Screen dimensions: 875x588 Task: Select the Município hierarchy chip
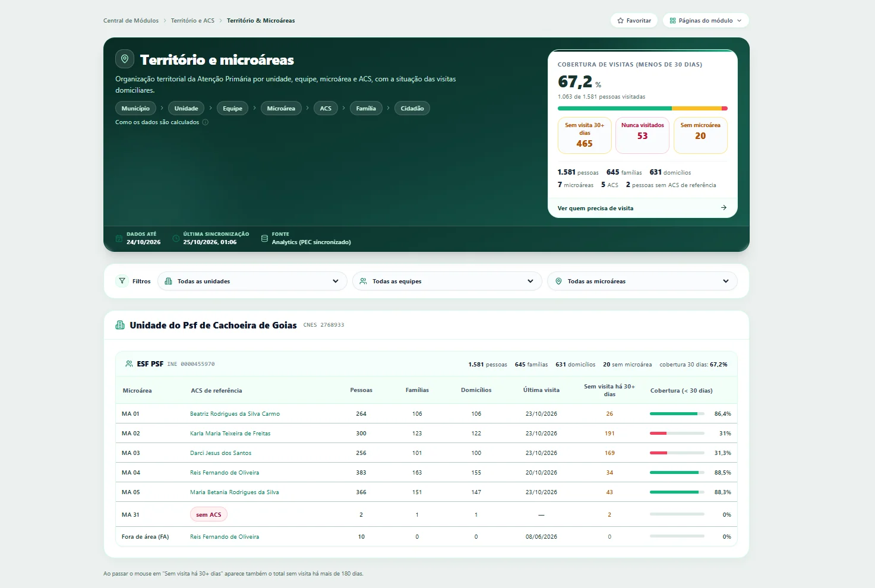point(135,108)
